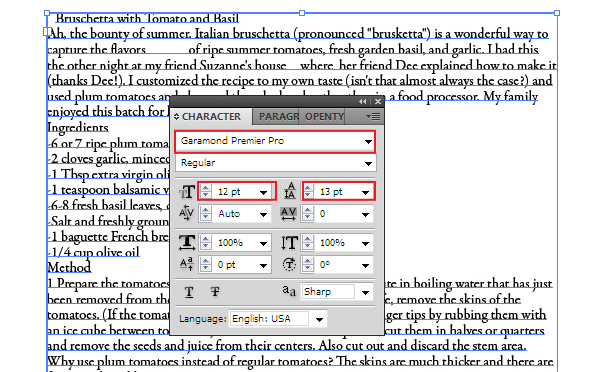Close the Character panel
The width and height of the screenshot is (600, 372).
click(378, 101)
